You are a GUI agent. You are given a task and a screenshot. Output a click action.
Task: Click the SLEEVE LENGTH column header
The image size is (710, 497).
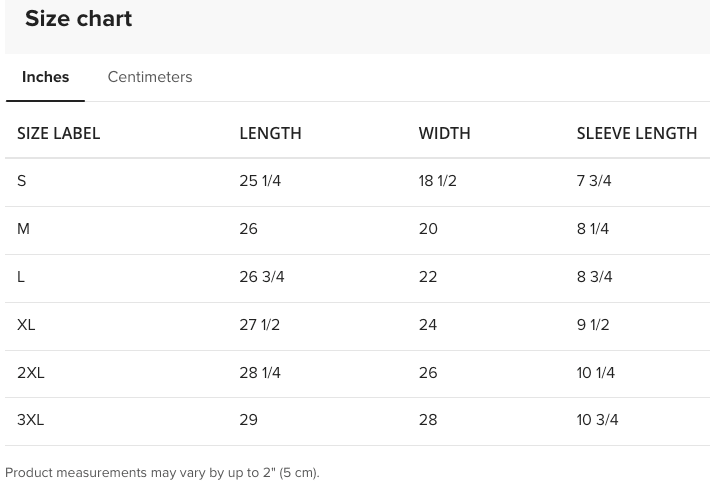coord(636,133)
